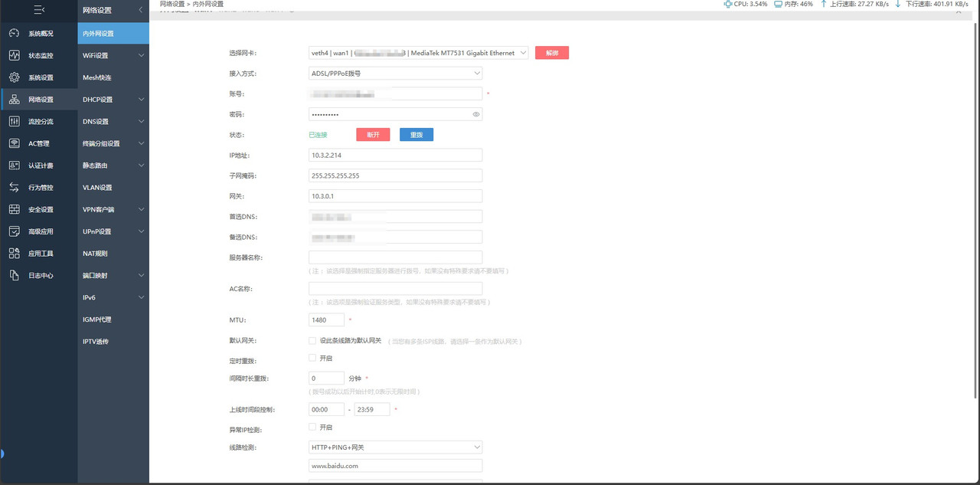The height and width of the screenshot is (485, 980).
Task: Close the settings panel with X
Action: coord(960,11)
